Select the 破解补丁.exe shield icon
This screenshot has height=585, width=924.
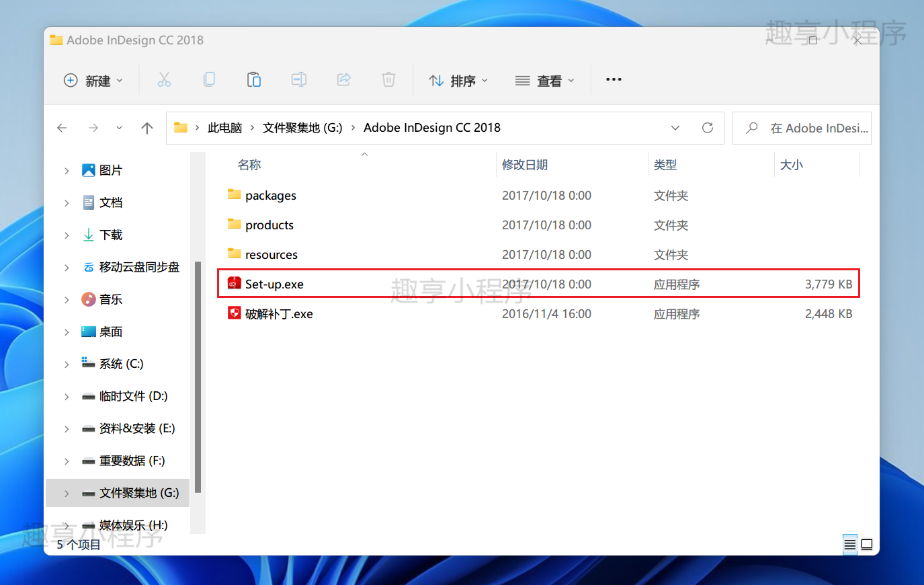(234, 313)
